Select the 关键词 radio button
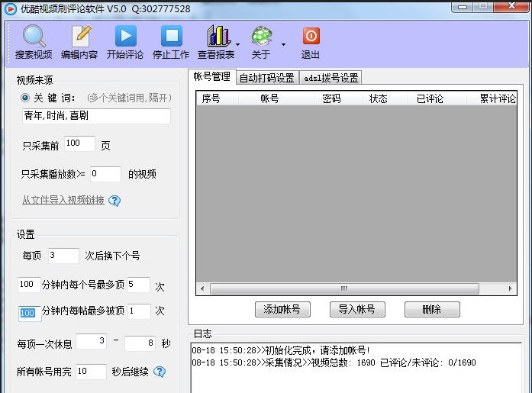The width and height of the screenshot is (532, 393). (x=24, y=98)
